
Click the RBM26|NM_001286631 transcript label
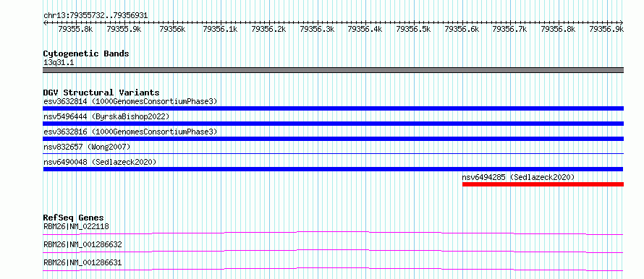click(x=82, y=263)
